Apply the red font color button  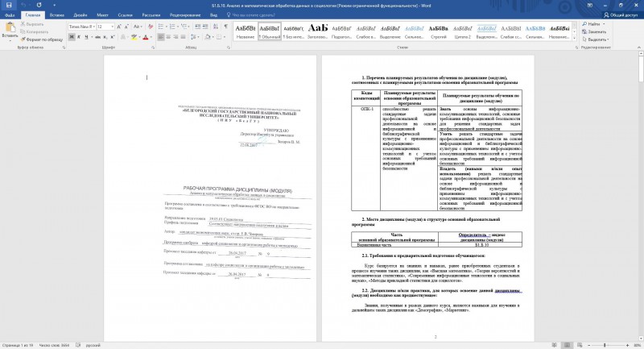146,37
